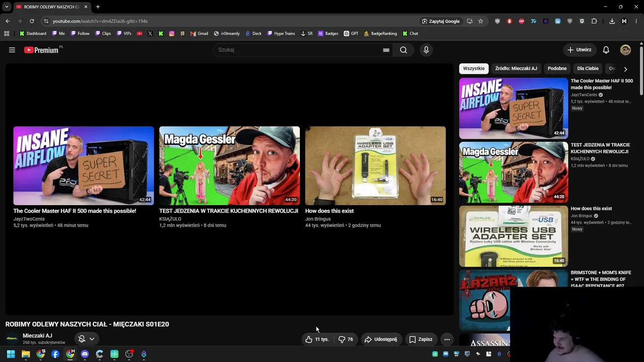Open YouTube notifications bell

click(x=606, y=50)
